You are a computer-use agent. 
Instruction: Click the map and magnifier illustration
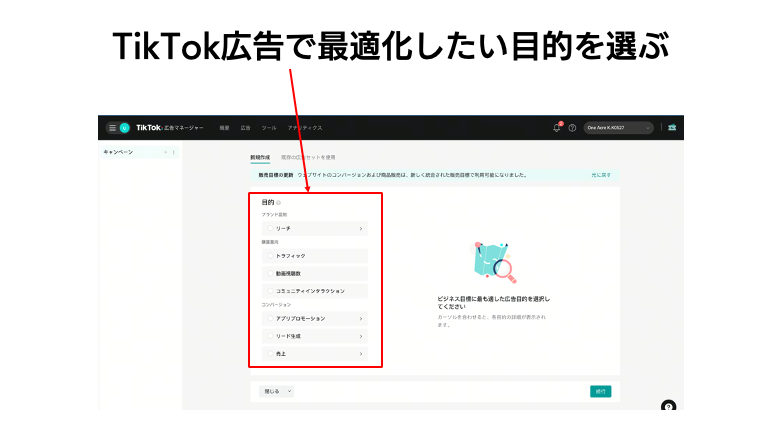click(x=493, y=262)
